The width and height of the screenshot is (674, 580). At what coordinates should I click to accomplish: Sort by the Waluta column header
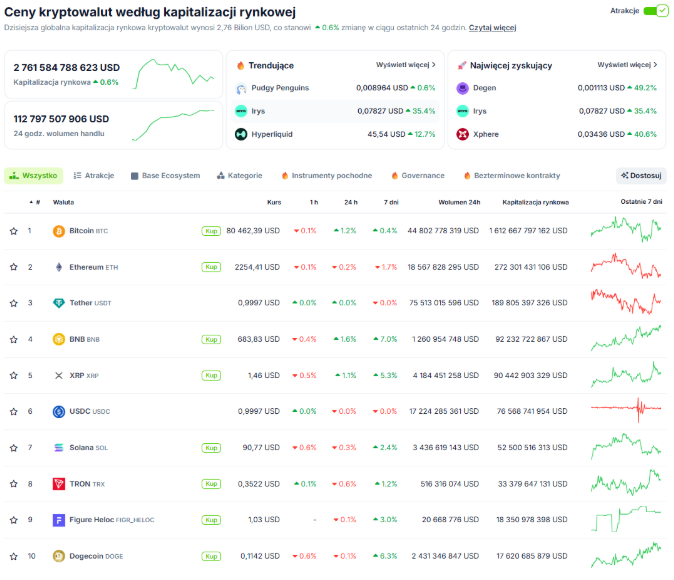click(63, 202)
